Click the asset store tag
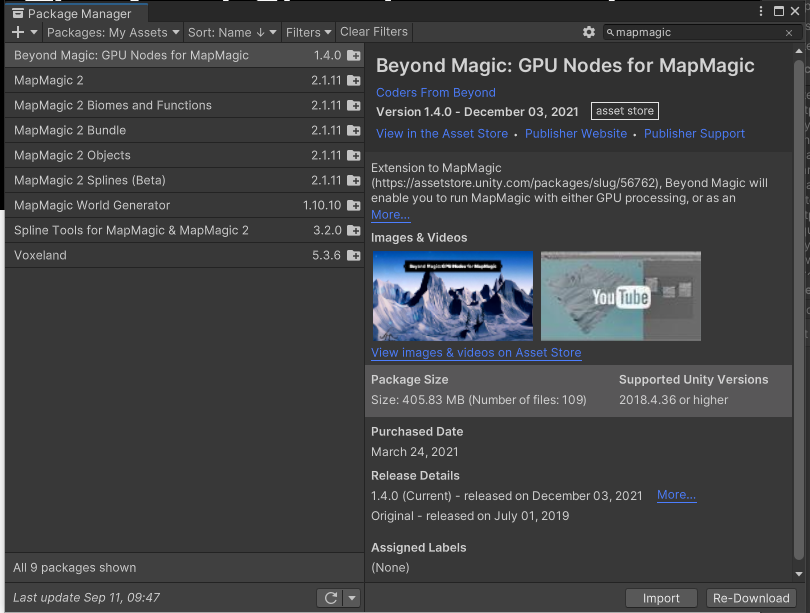This screenshot has height=613, width=810. [625, 111]
